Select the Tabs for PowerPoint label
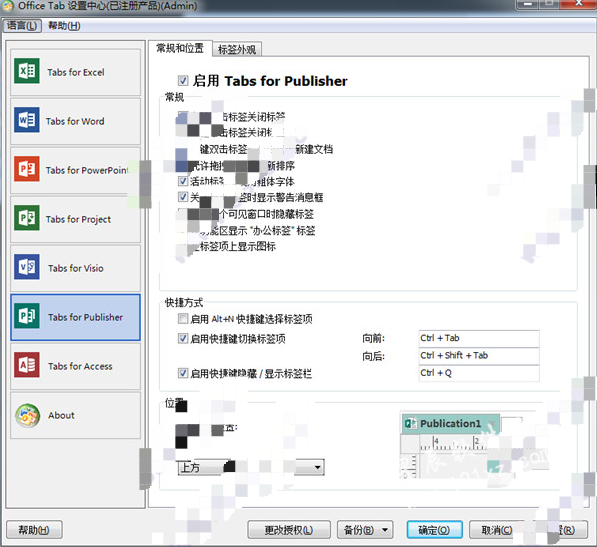The height and width of the screenshot is (547, 597). (x=87, y=170)
